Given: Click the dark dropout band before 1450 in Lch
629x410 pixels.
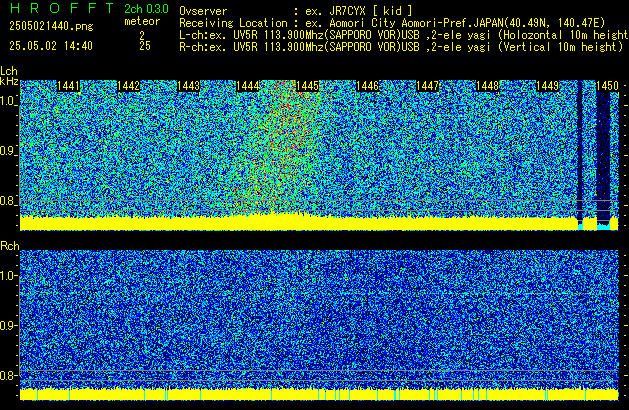Looking at the screenshot, I should click(603, 156).
